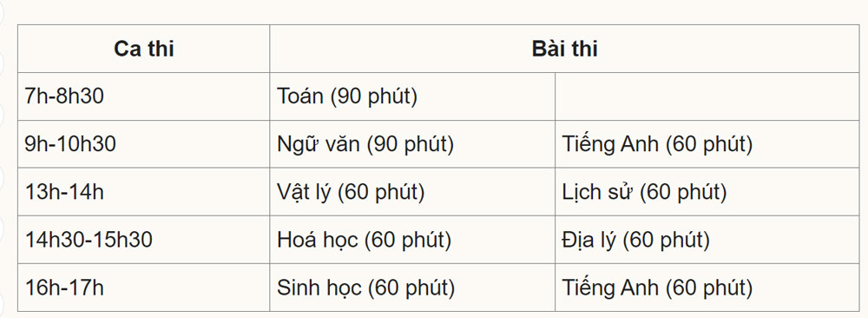Select the Toán (90 phút) cell
The width and height of the screenshot is (868, 318).
click(x=412, y=96)
